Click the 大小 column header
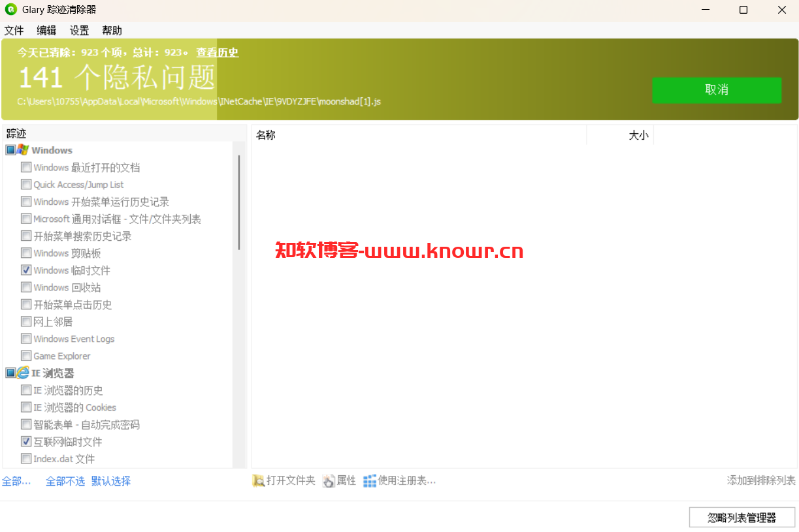The width and height of the screenshot is (799, 532). (x=620, y=135)
